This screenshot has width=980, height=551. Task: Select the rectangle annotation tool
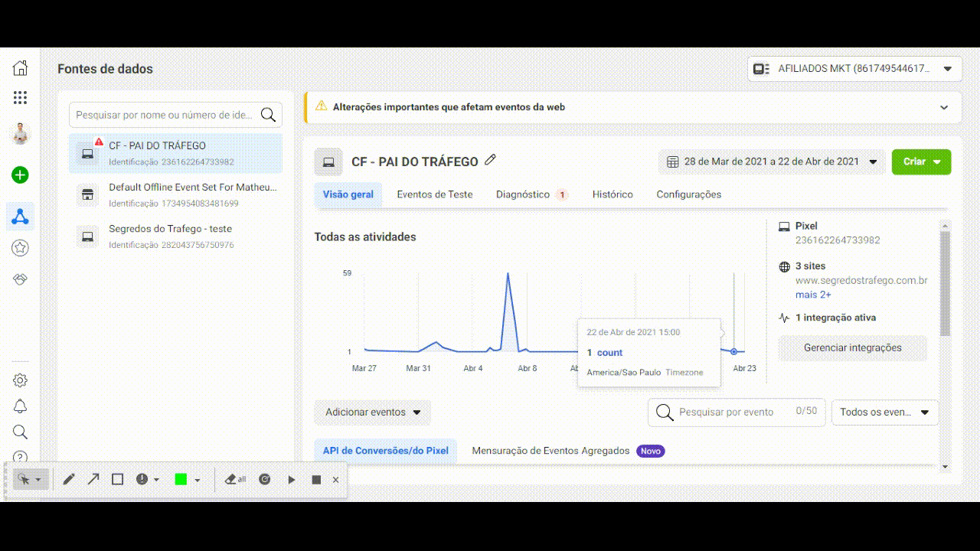click(117, 479)
